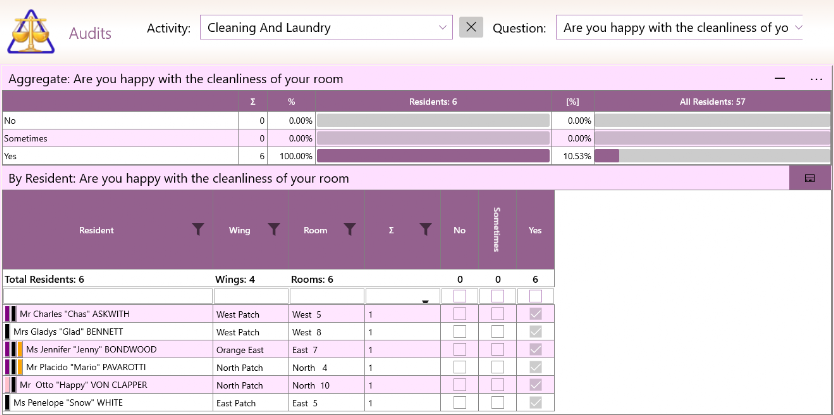Toggle the Yes filter checkbox in filter row

click(536, 296)
